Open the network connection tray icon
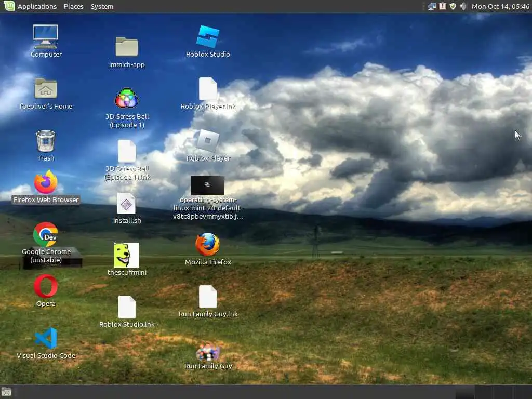Image resolution: width=532 pixels, height=399 pixels. (432, 6)
